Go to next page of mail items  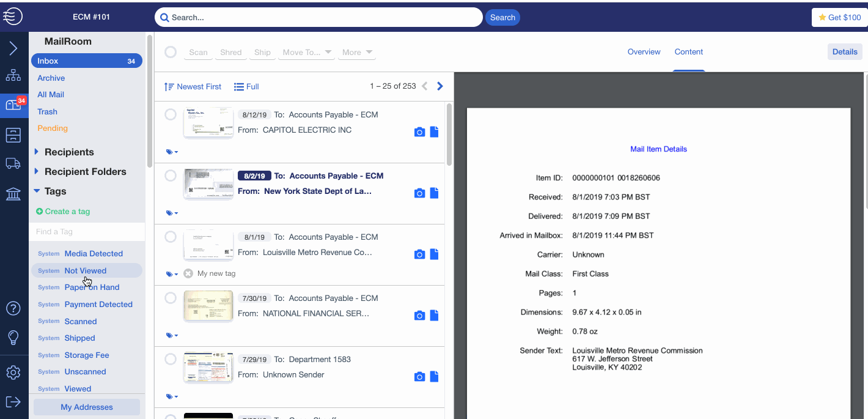440,86
